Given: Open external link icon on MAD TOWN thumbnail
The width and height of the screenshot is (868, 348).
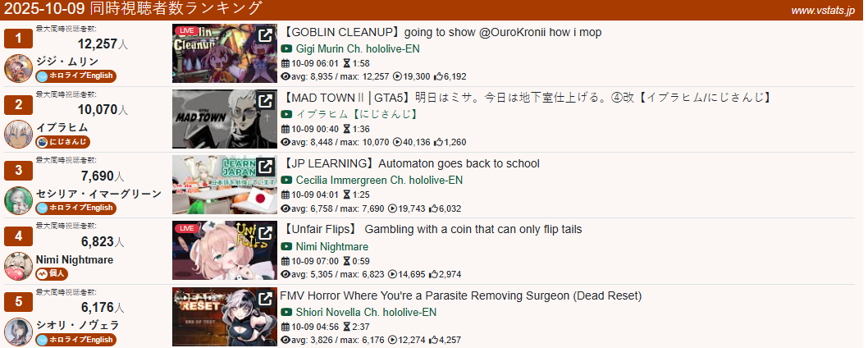Looking at the screenshot, I should [x=266, y=101].
